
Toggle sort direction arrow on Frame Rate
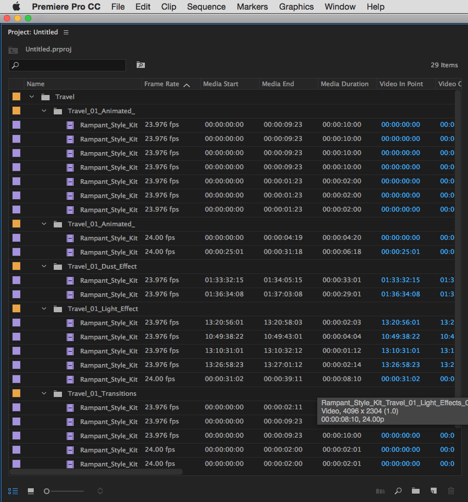pos(187,85)
